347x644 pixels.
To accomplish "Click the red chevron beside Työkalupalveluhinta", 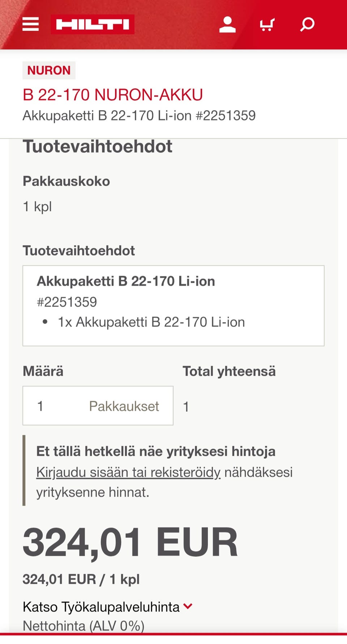I will coord(188,606).
